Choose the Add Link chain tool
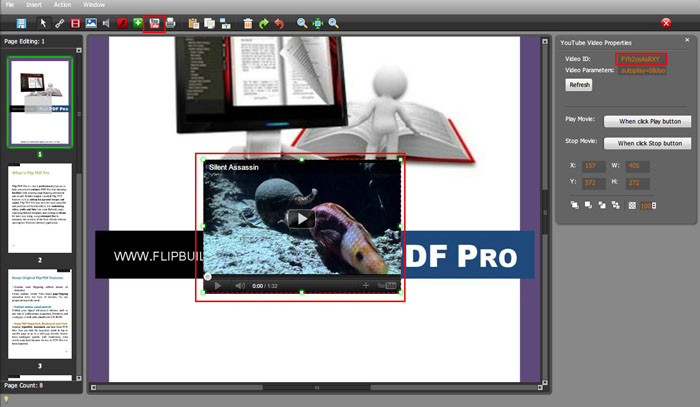Viewport: 700px width, 407px height. coord(59,23)
